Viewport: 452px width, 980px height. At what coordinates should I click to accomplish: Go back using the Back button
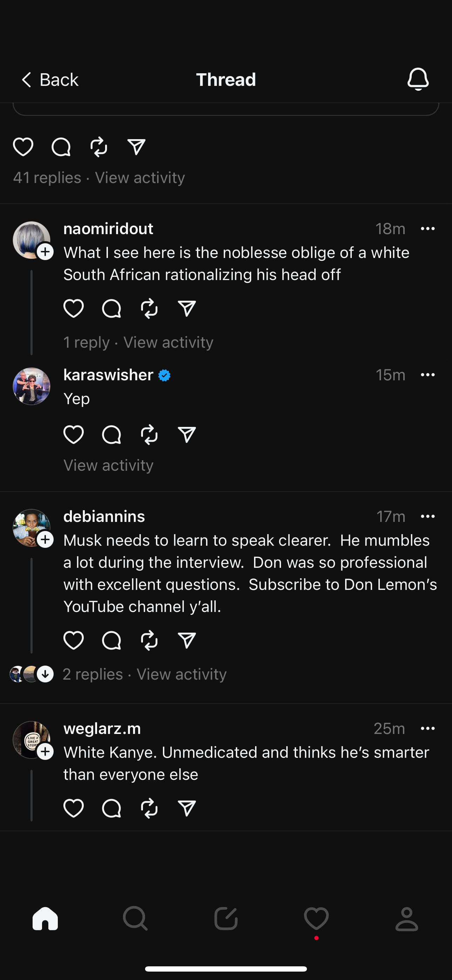(x=49, y=80)
